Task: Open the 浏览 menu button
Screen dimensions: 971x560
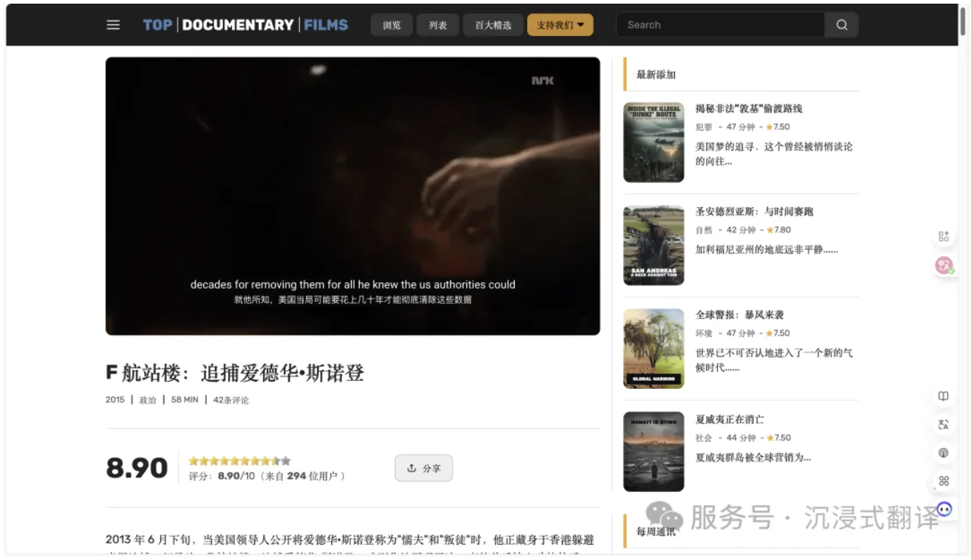Action: coord(392,25)
